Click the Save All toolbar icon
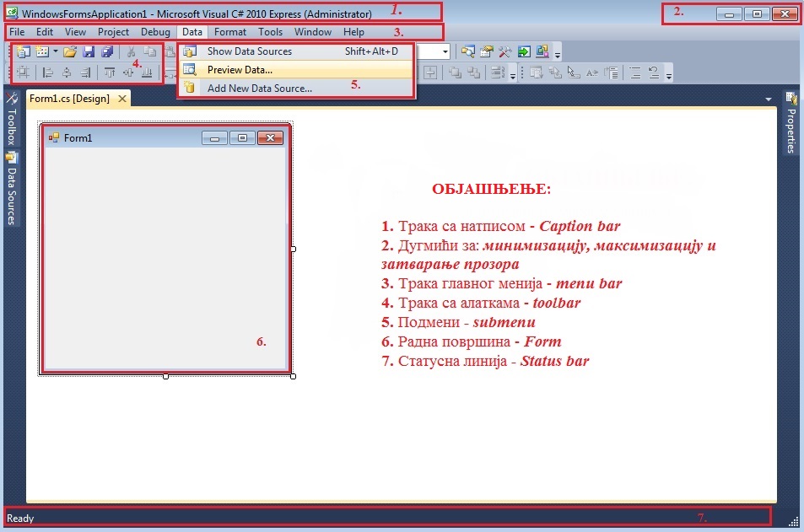The image size is (804, 532). 107,52
